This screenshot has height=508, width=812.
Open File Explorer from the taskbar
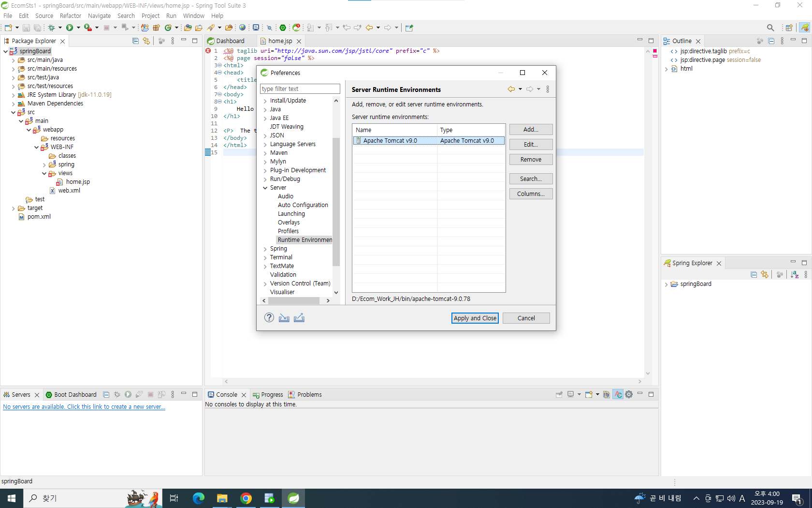(222, 498)
